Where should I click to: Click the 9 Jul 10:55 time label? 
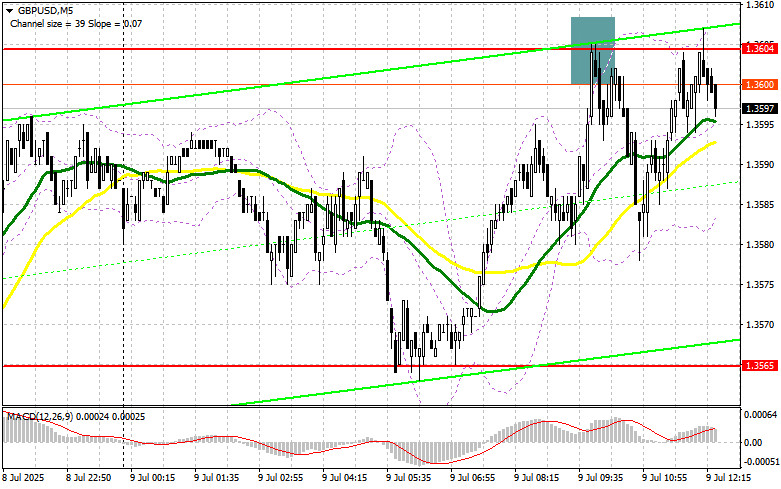664,478
